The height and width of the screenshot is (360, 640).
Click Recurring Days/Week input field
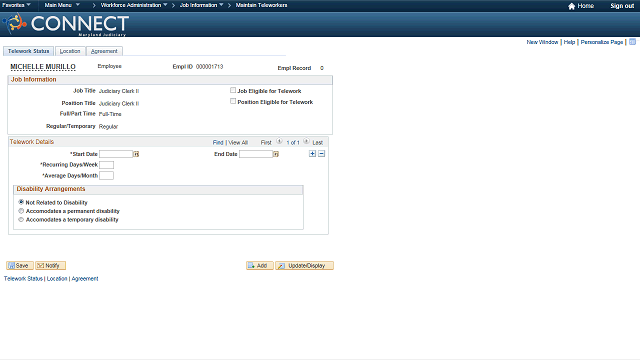click(x=107, y=165)
